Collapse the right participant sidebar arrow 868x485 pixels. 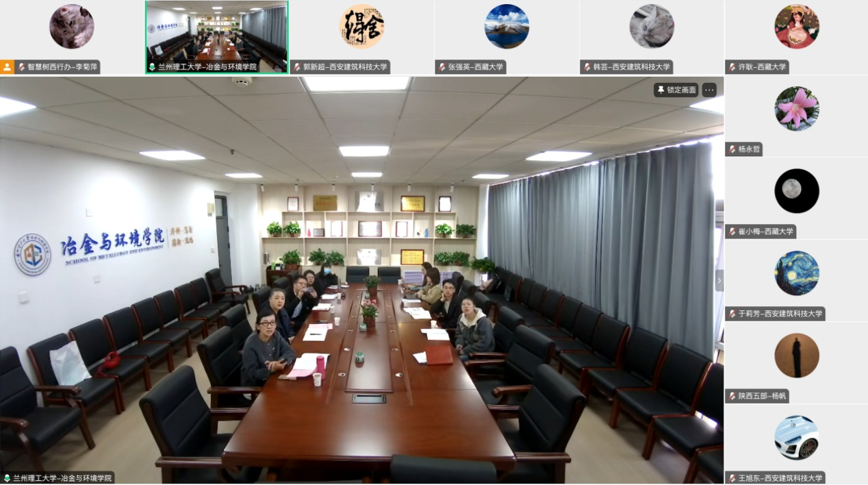[719, 280]
